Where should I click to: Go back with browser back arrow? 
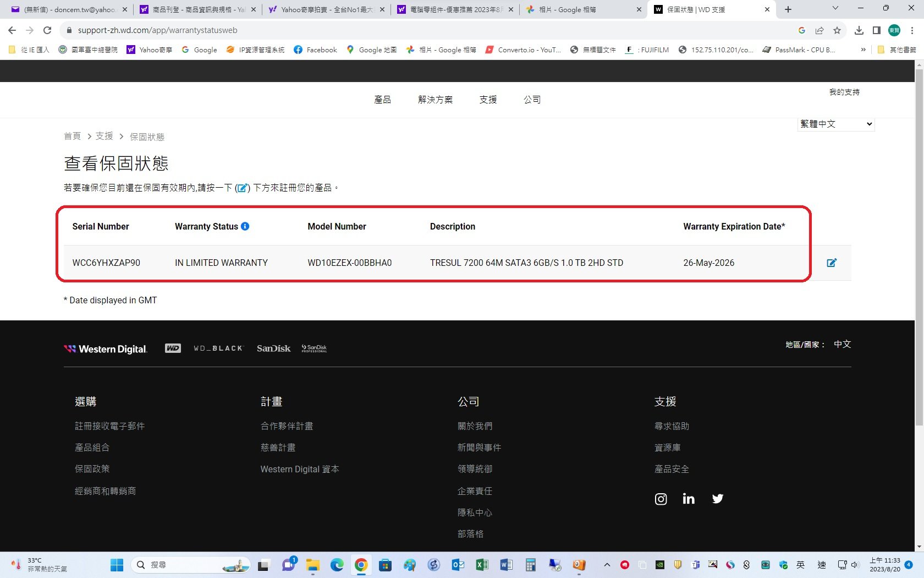pyautogui.click(x=12, y=30)
